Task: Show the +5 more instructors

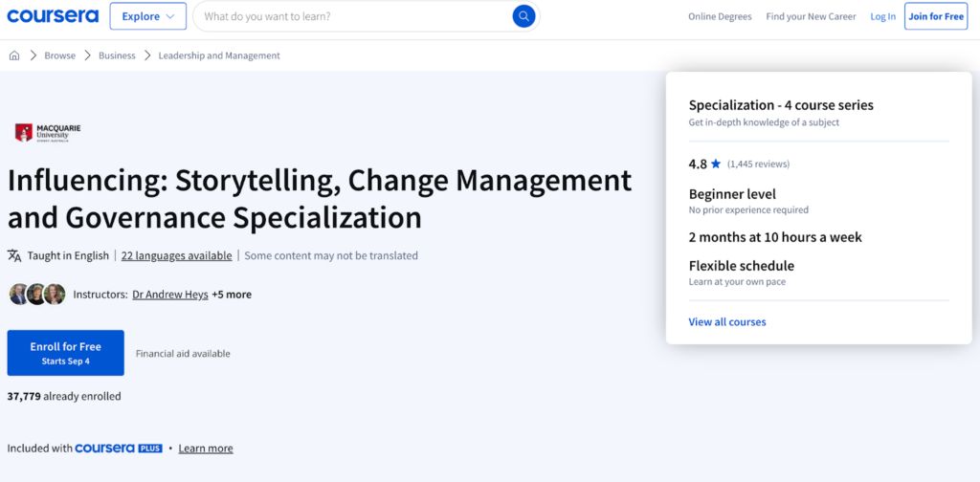Action: [x=232, y=294]
